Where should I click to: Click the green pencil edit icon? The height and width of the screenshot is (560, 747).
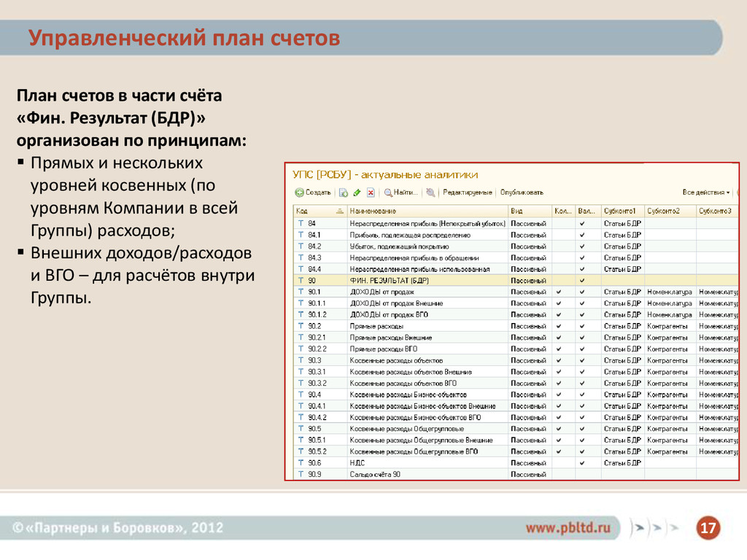pos(357,192)
